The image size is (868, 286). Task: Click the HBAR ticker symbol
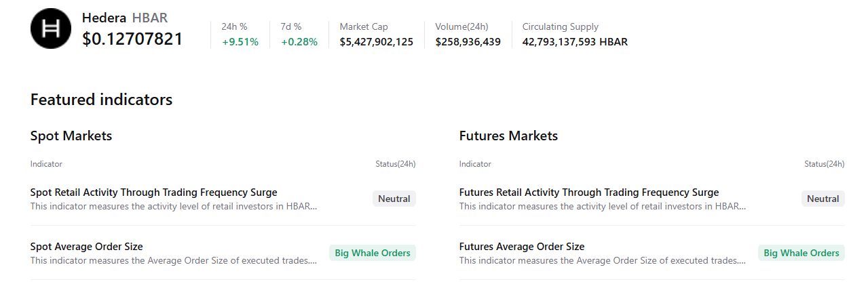150,18
